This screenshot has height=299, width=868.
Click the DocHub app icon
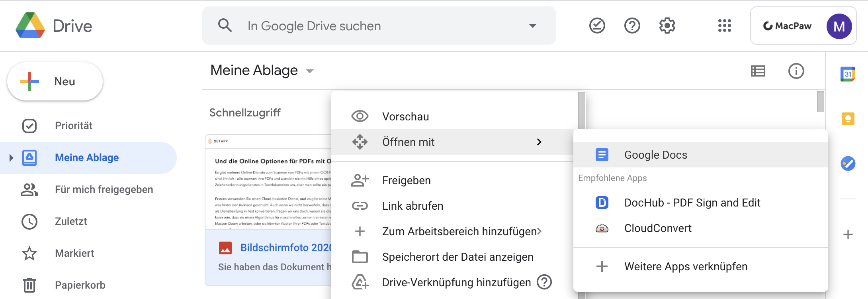pos(602,203)
